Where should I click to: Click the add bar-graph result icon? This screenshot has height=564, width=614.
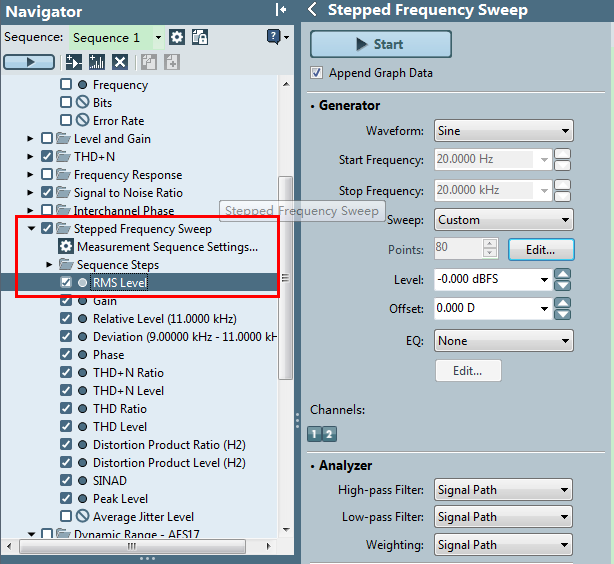[97, 62]
